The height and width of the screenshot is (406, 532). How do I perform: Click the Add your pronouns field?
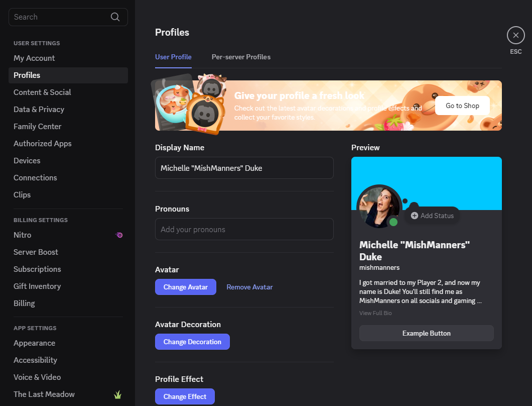coord(244,229)
